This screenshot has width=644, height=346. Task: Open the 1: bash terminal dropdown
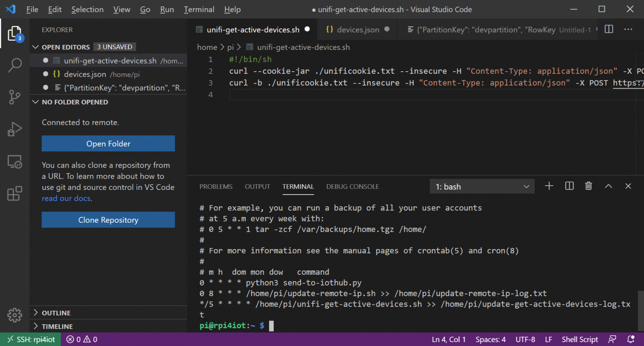point(482,187)
